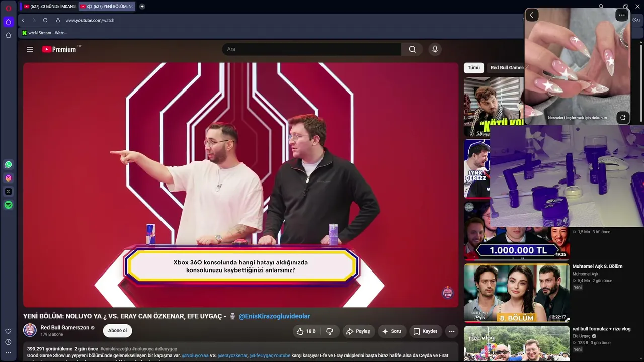
Task: Switch to the '30 GÜNDE İMKANSI' tab
Action: (49, 6)
